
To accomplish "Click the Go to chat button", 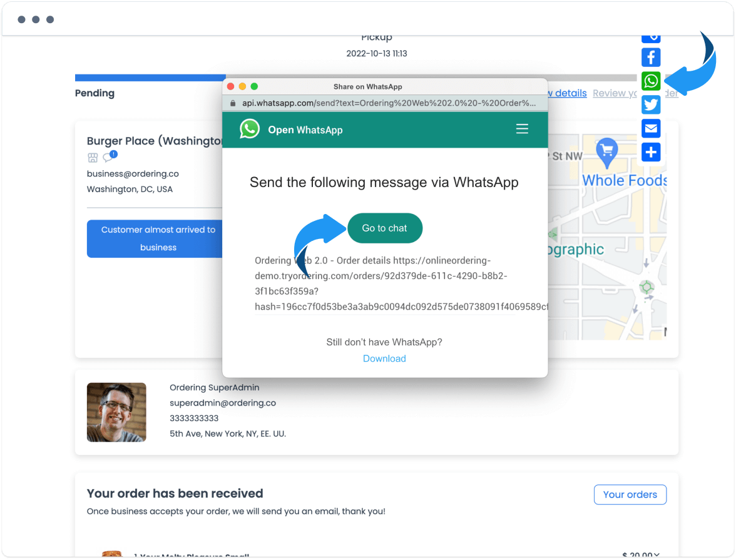I will [385, 228].
